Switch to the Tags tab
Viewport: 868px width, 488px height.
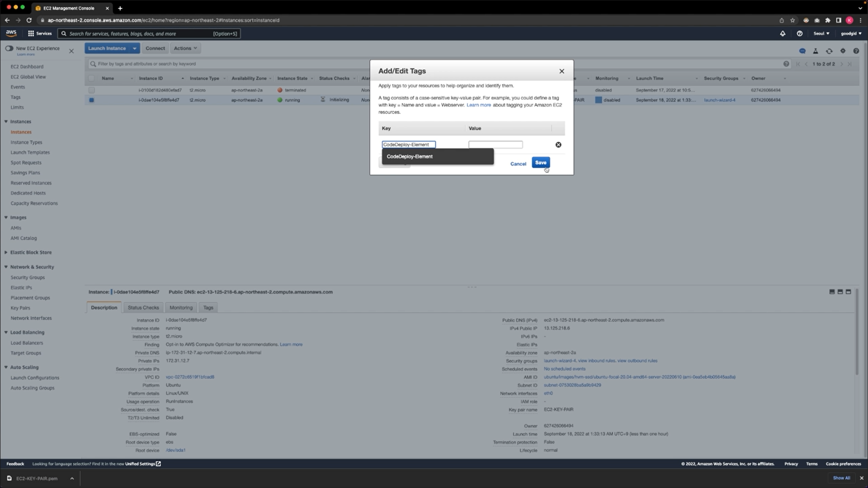(208, 308)
